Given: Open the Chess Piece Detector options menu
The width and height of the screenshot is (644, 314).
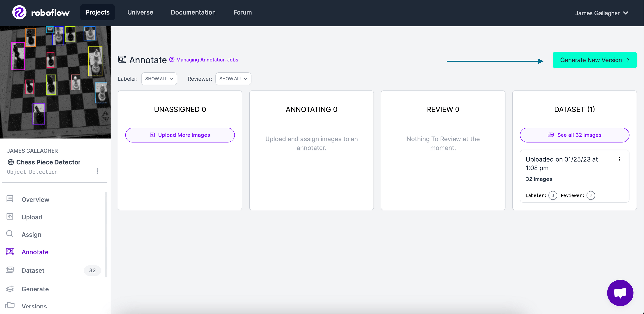Looking at the screenshot, I should point(98,171).
